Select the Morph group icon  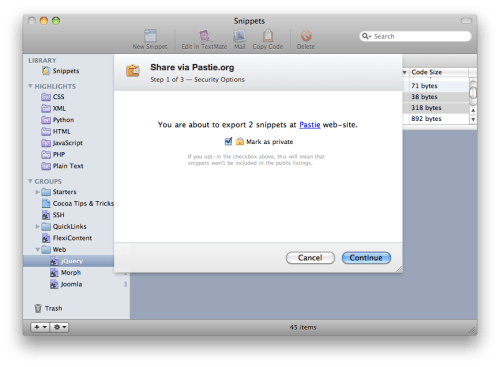click(54, 273)
